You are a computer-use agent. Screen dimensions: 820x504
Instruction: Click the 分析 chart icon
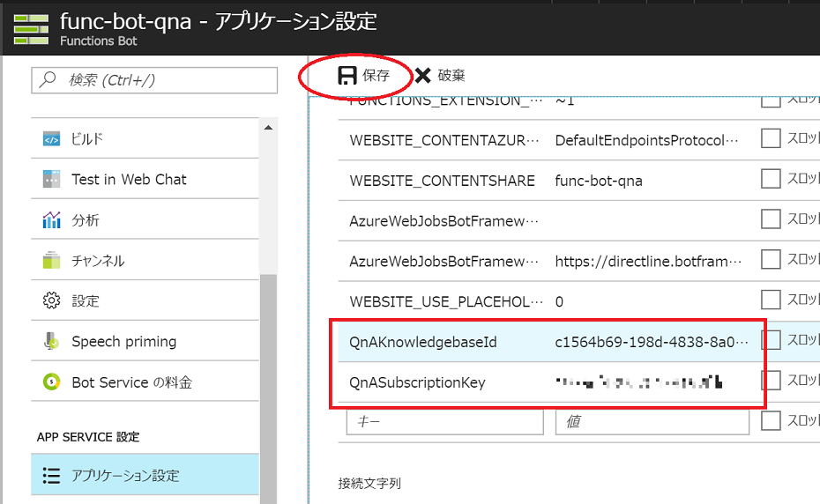tap(51, 219)
